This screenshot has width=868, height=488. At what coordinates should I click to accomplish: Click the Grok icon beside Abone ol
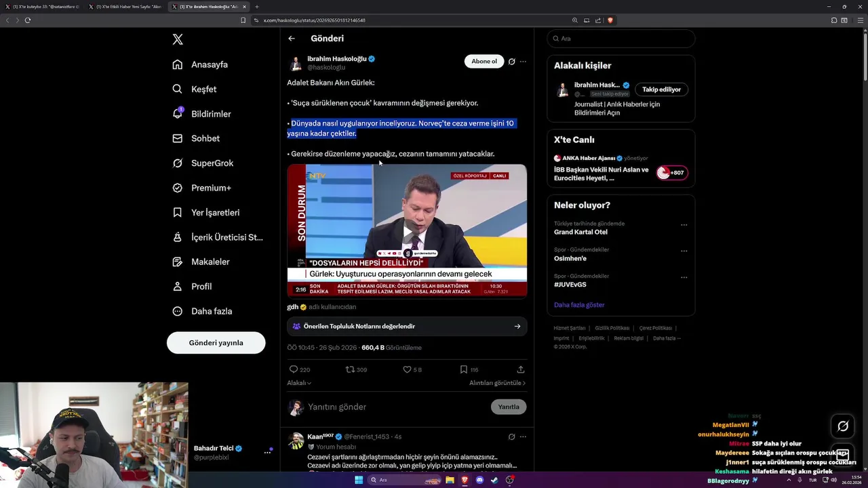[x=512, y=61]
